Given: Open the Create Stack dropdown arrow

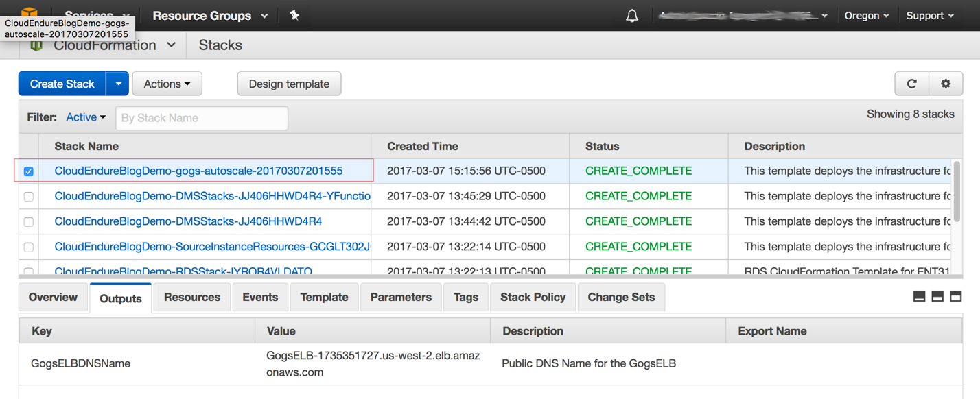Looking at the screenshot, I should tap(118, 84).
